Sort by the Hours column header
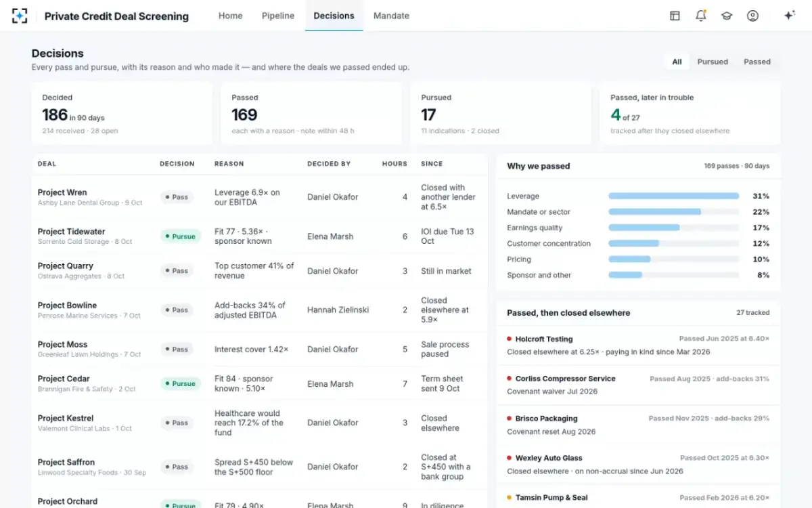Screen dimensions: 812x508 394,164
